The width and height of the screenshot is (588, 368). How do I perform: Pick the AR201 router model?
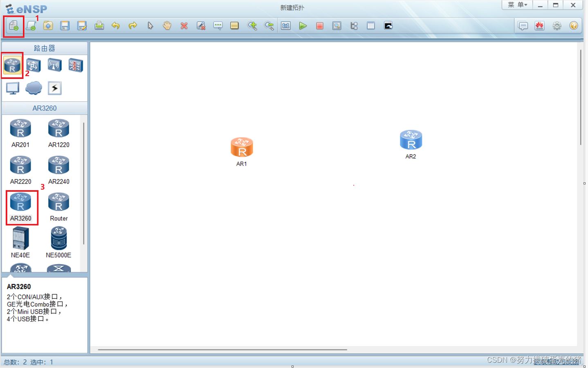tap(20, 133)
